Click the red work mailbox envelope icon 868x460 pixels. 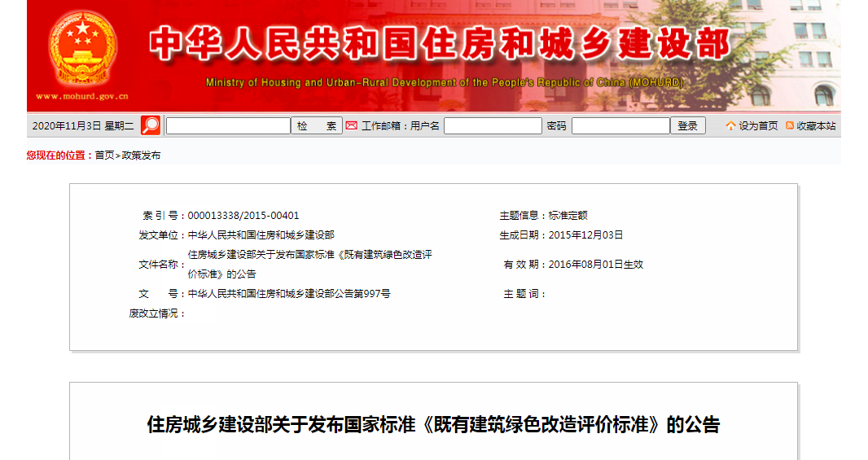coord(352,125)
